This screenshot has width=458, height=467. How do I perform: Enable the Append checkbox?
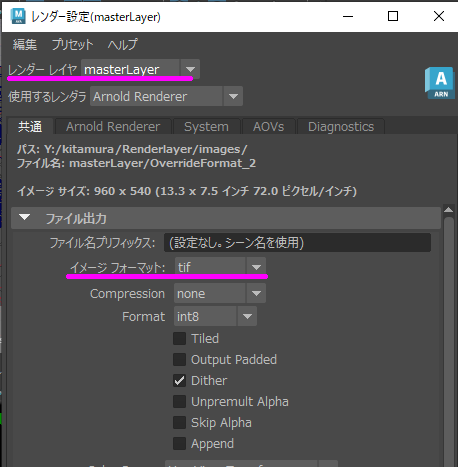click(x=179, y=444)
